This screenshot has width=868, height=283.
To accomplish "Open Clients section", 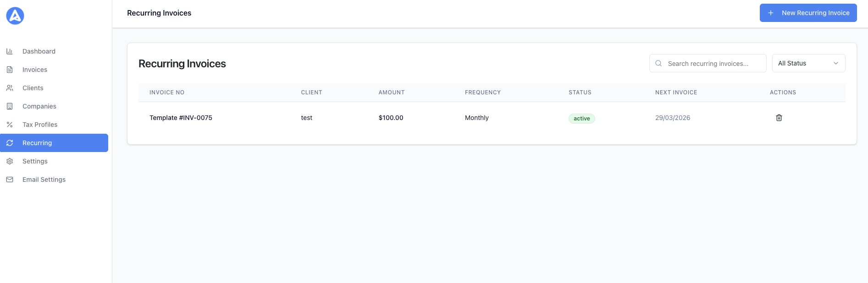I will point(54,88).
